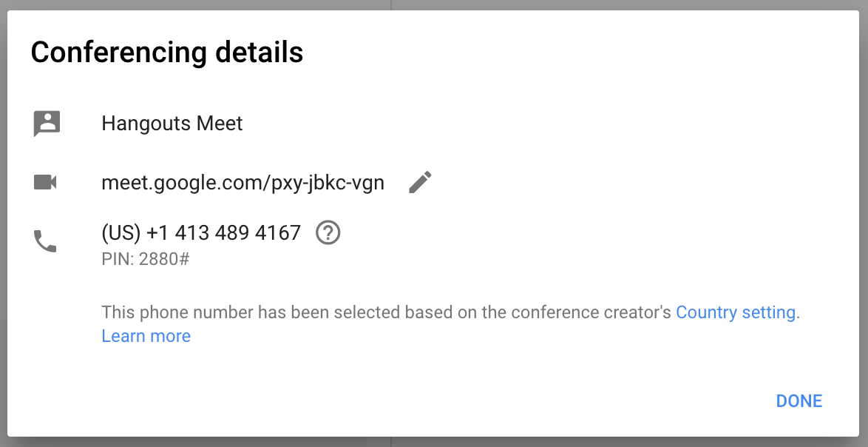Open the Country setting link

coord(736,312)
